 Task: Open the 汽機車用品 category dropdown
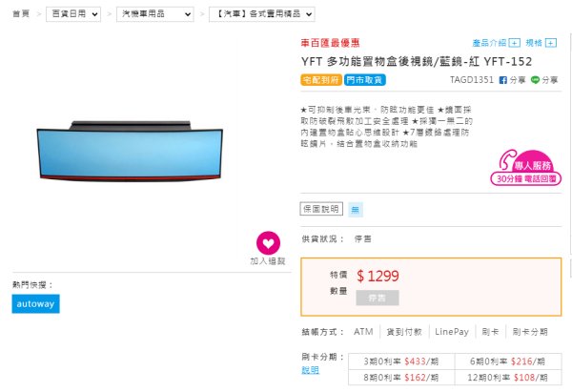pos(157,16)
